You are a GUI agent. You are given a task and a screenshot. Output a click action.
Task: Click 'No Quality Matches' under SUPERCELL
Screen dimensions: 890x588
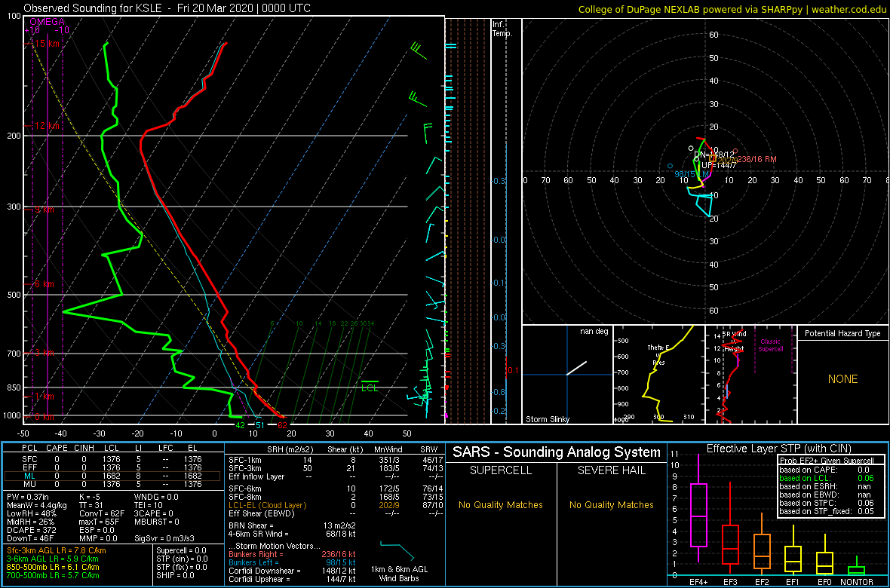pos(500,504)
